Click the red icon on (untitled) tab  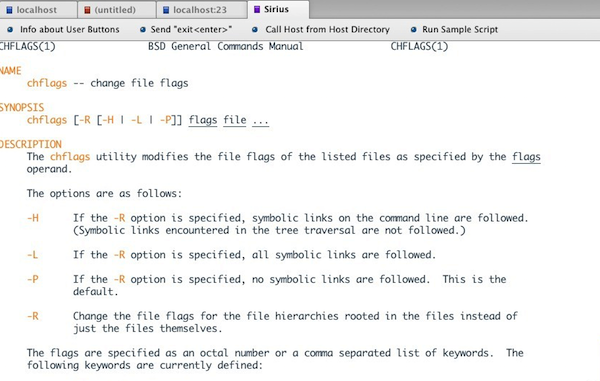tap(87, 10)
